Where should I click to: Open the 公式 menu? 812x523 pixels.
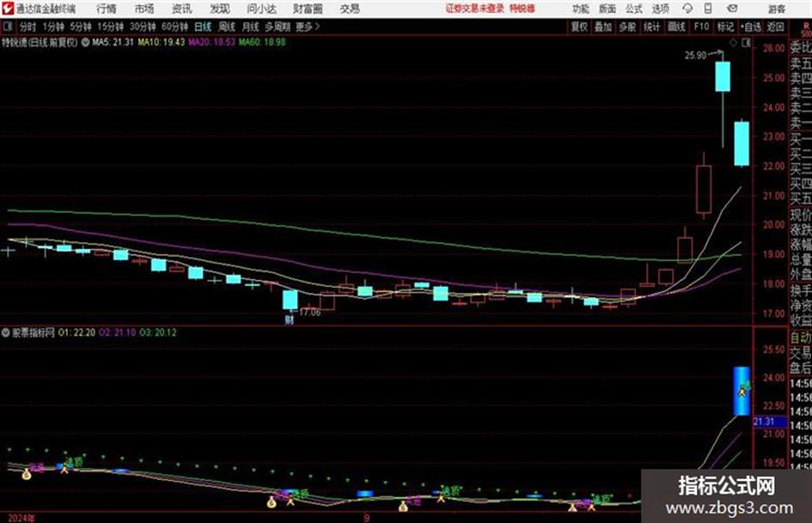[634, 9]
